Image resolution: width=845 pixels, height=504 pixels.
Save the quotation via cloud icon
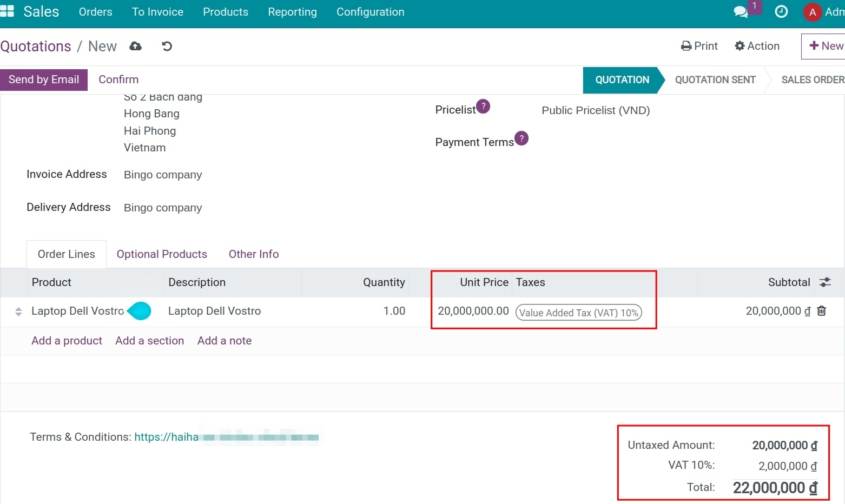[135, 46]
